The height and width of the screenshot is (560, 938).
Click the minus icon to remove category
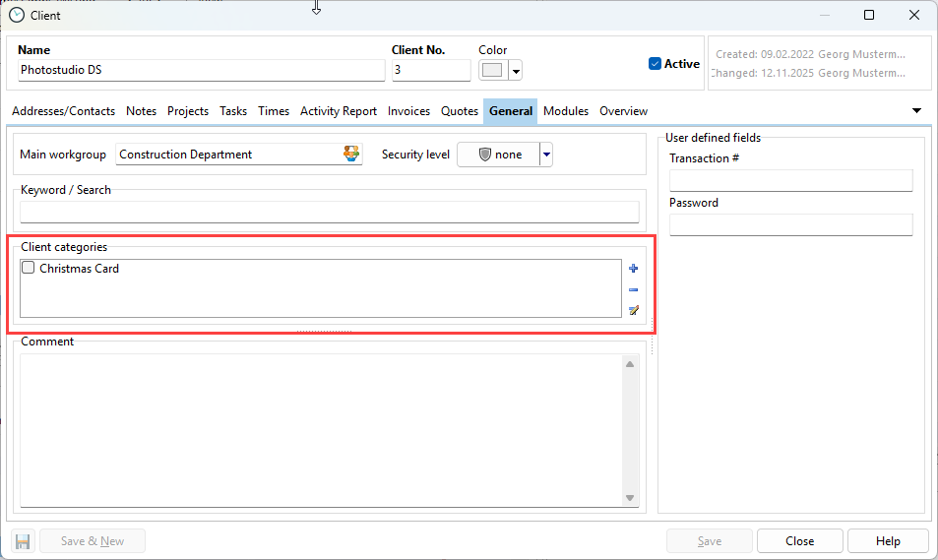[x=633, y=289]
